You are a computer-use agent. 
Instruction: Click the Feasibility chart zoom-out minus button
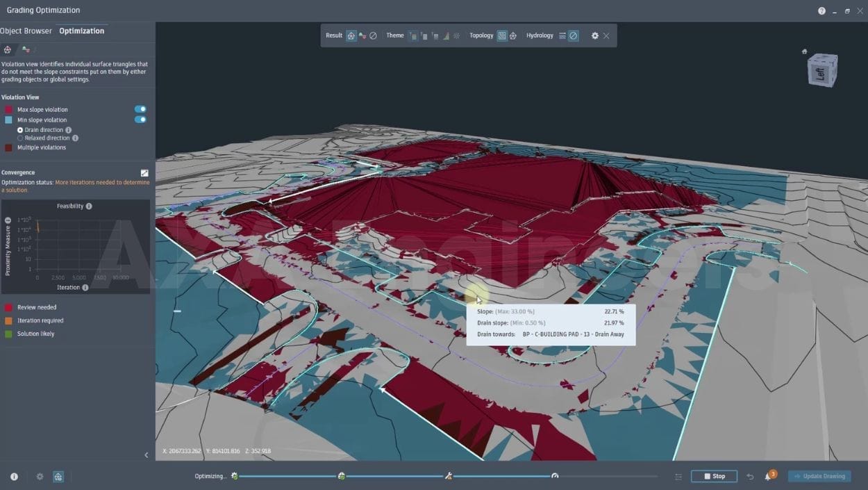pos(8,220)
